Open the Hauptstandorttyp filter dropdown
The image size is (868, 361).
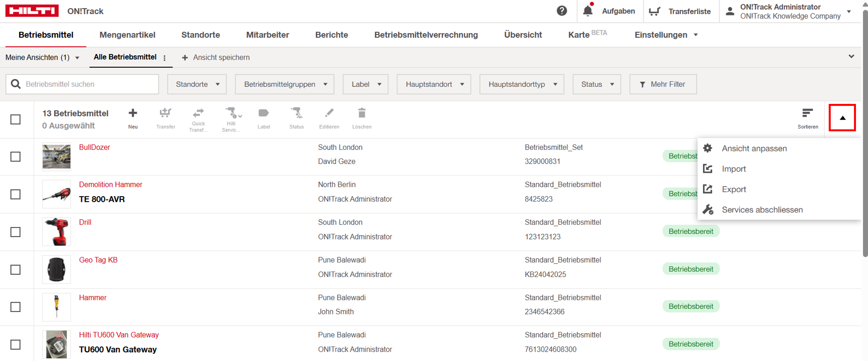click(x=522, y=84)
